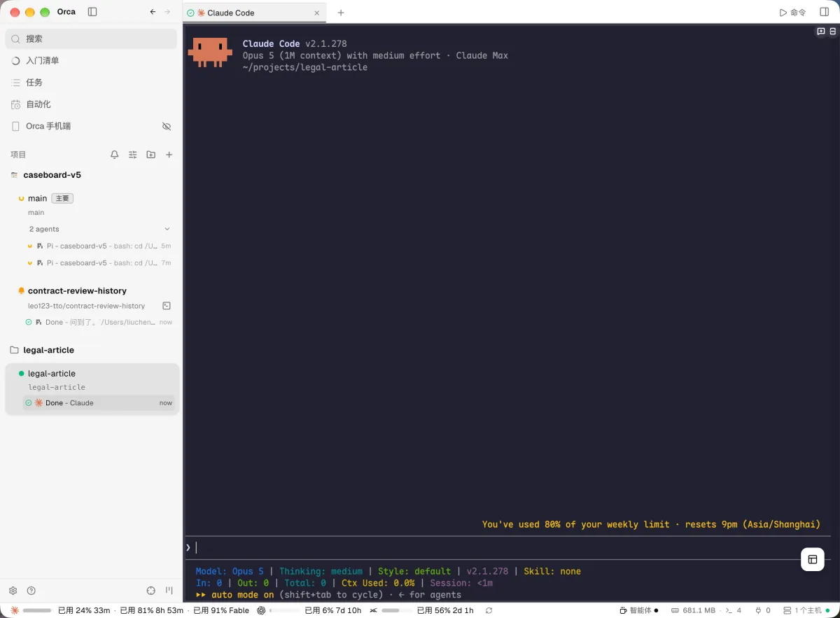Screen dimensions: 840x618
Task: Click the 智能体 status item
Action: coord(640,610)
